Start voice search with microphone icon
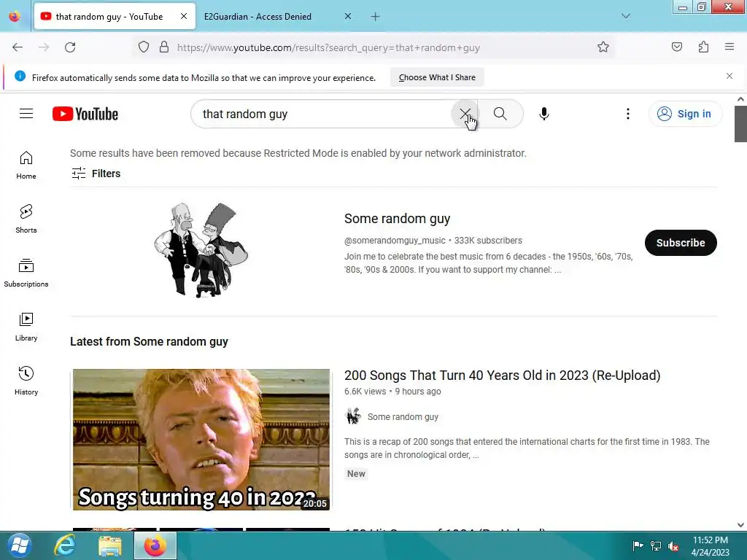The height and width of the screenshot is (560, 747). pos(544,114)
